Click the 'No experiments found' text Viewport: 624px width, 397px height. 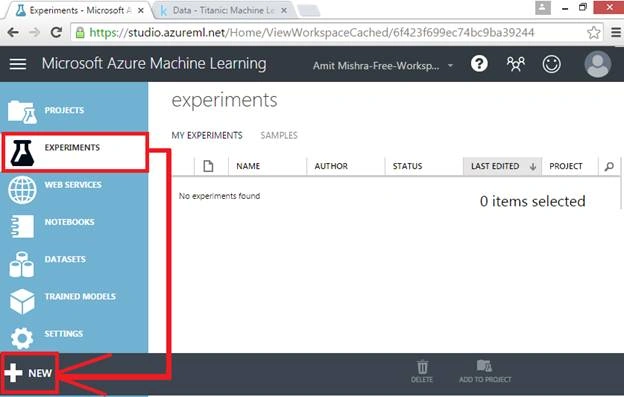(x=219, y=196)
